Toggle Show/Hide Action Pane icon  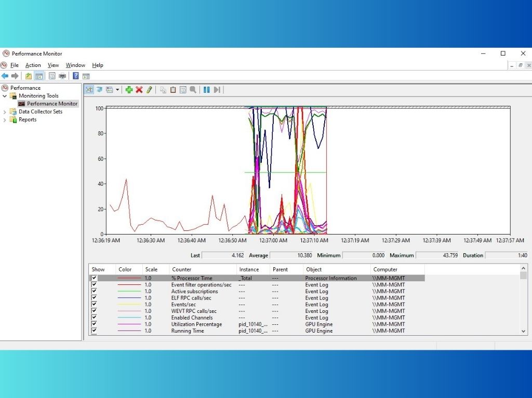pyautogui.click(x=86, y=76)
